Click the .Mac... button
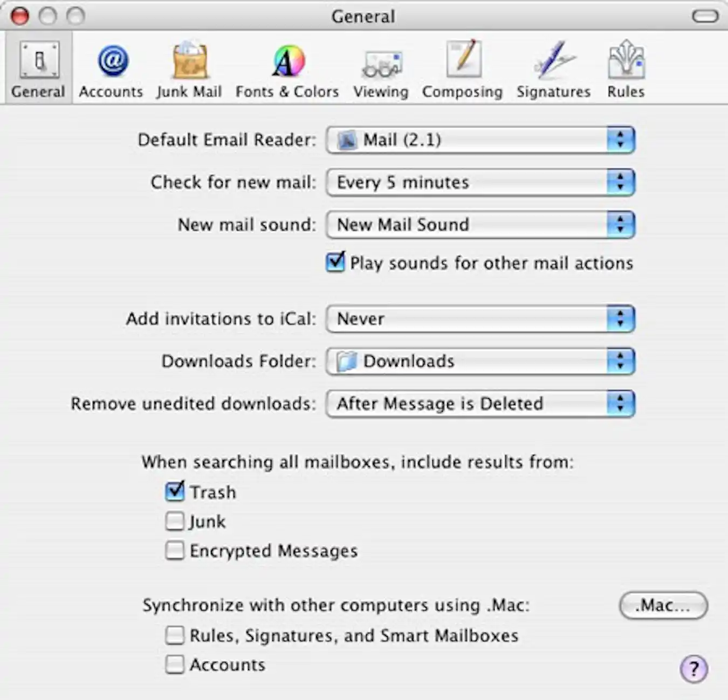The width and height of the screenshot is (728, 700). [x=663, y=605]
